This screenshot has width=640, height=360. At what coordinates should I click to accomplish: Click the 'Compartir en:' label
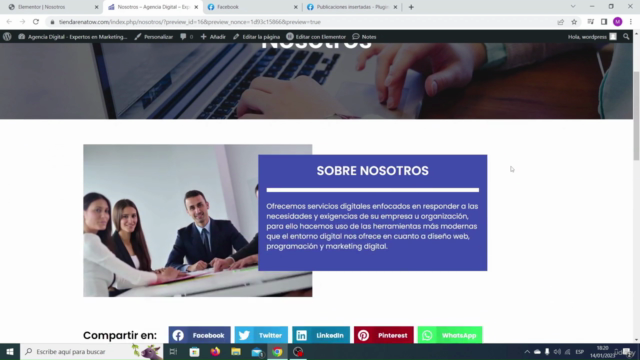coord(120,335)
